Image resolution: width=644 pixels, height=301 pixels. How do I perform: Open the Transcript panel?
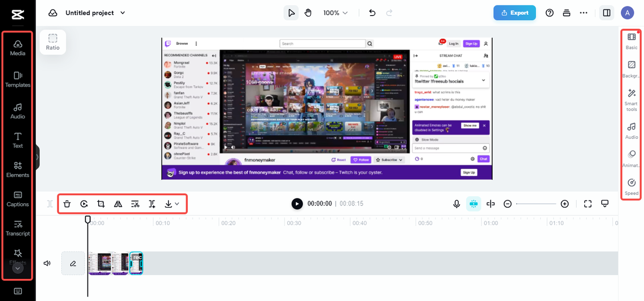(x=18, y=228)
